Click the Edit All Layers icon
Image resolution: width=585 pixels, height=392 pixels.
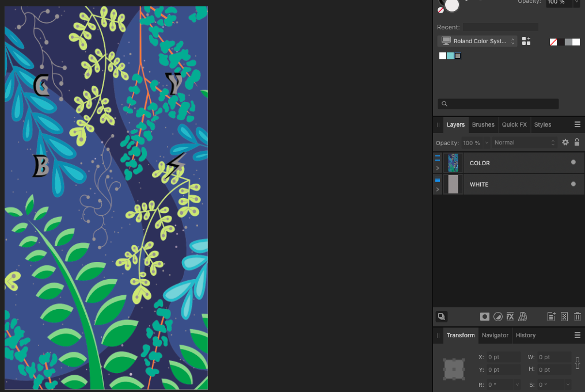pos(442,317)
